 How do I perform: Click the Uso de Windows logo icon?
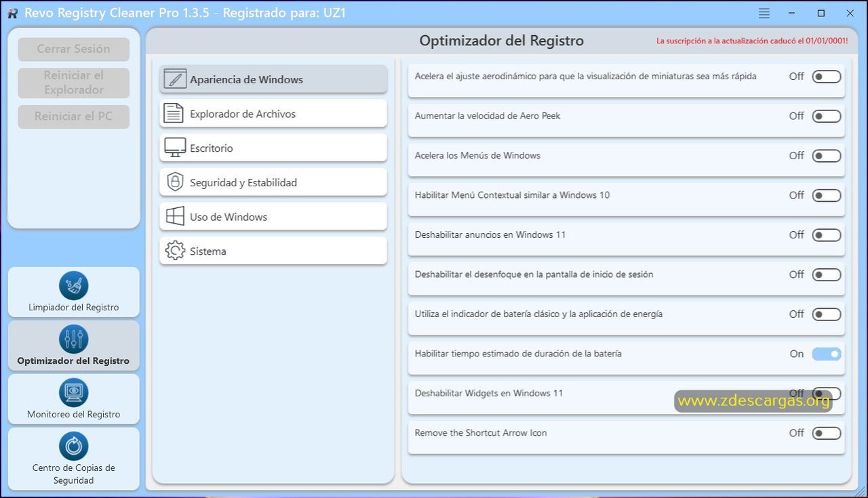(175, 217)
